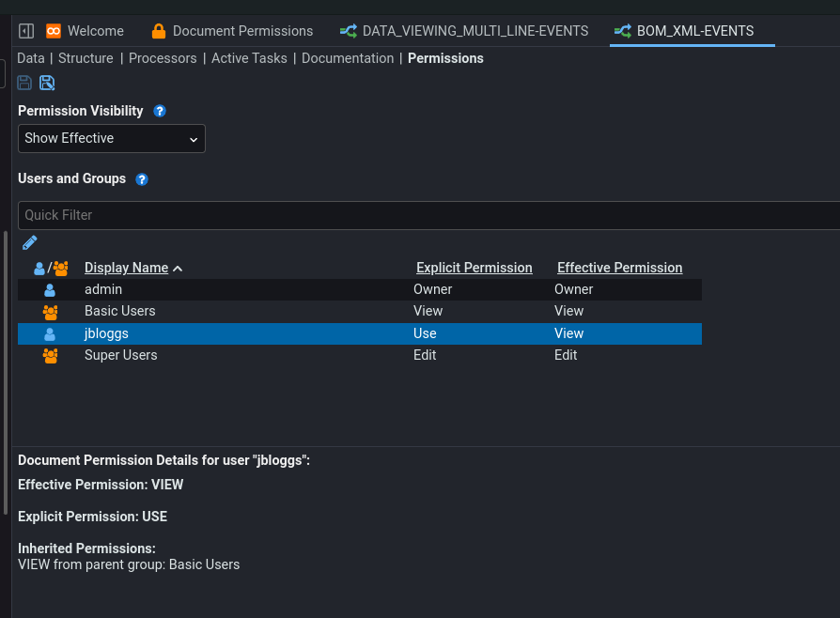Click the Save As icon

click(x=47, y=83)
